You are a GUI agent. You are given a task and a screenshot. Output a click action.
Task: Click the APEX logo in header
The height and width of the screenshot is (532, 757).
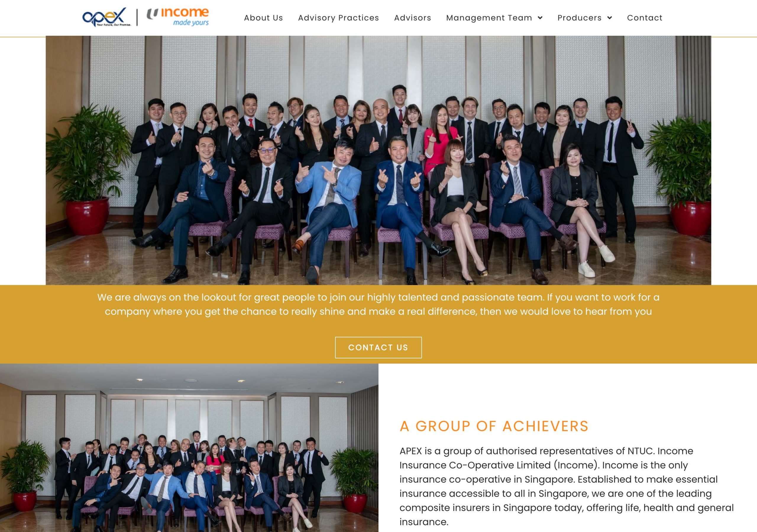pyautogui.click(x=106, y=17)
